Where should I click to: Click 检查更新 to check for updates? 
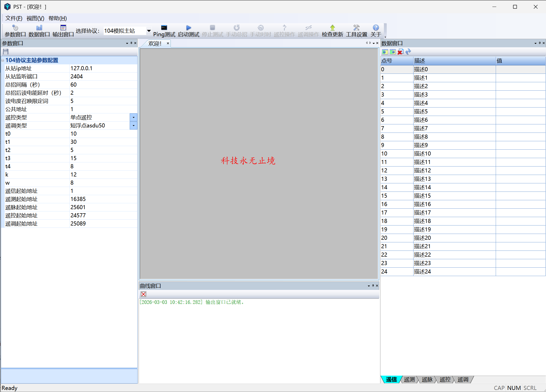332,31
